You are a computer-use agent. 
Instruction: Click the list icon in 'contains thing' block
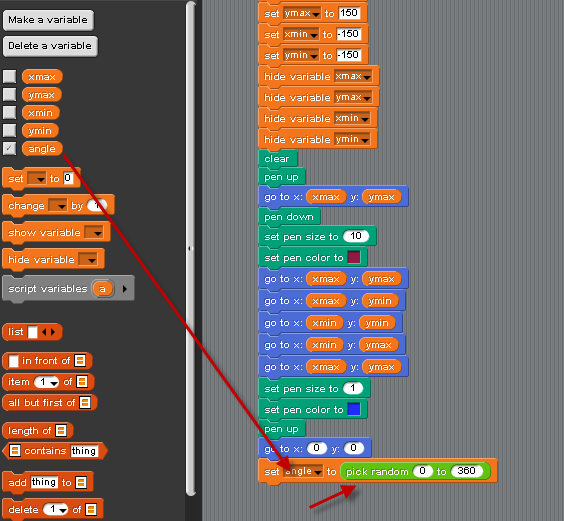click(15, 450)
